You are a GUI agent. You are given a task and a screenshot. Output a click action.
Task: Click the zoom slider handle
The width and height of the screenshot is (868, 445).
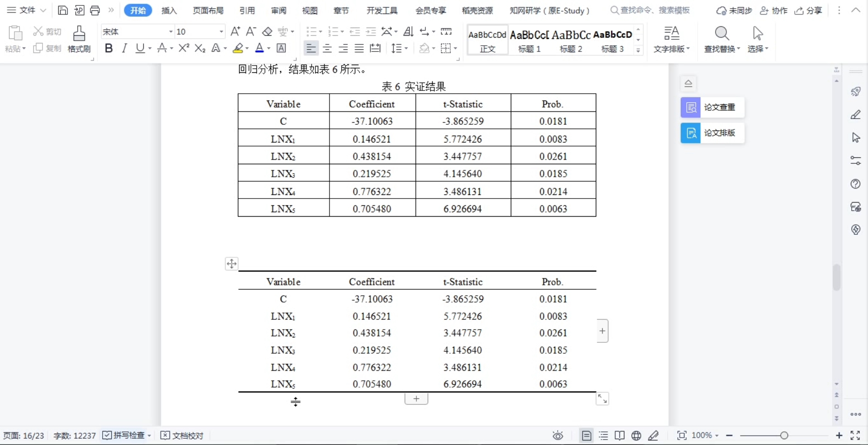click(x=784, y=435)
